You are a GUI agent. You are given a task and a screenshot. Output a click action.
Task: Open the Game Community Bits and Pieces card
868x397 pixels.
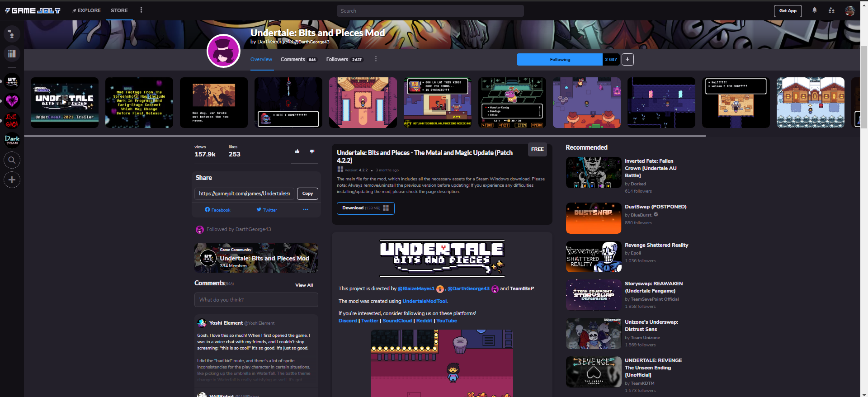point(256,258)
